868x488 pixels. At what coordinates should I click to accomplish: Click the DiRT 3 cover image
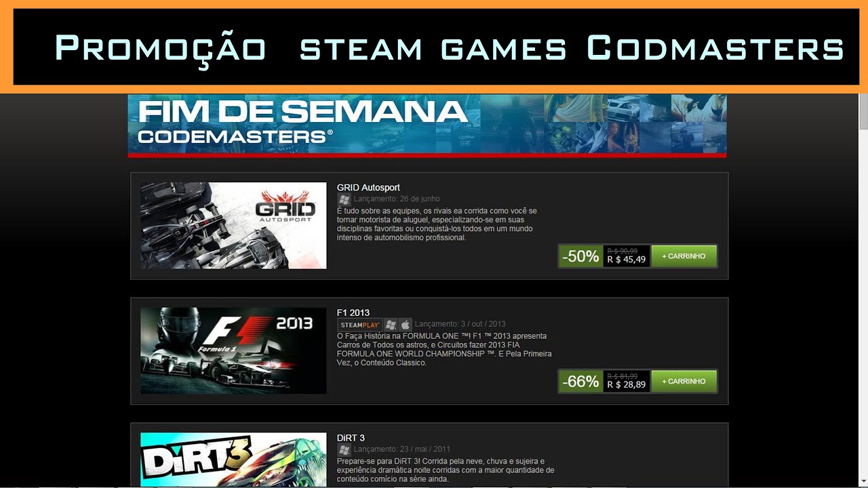(233, 459)
